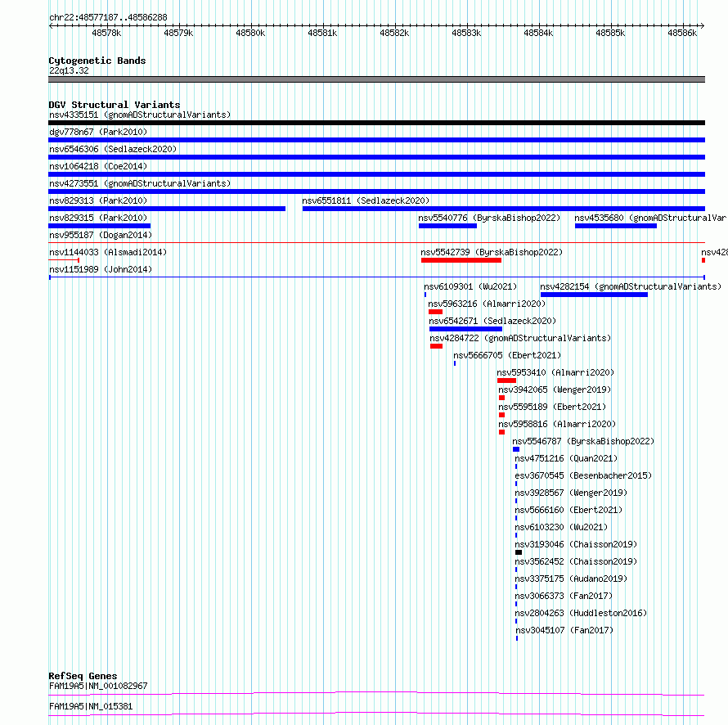Open FAM19A5|NM_015381 gene label

point(91,706)
